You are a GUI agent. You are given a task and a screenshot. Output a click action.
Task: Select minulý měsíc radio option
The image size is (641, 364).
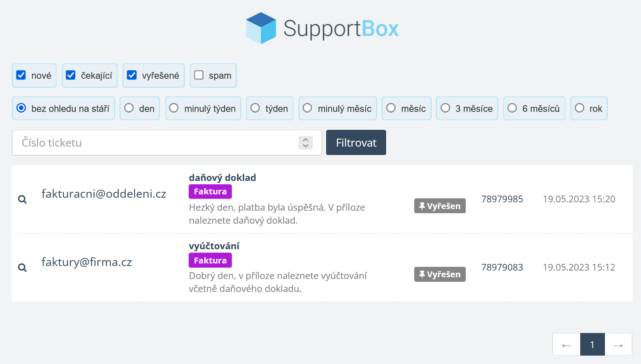click(307, 108)
